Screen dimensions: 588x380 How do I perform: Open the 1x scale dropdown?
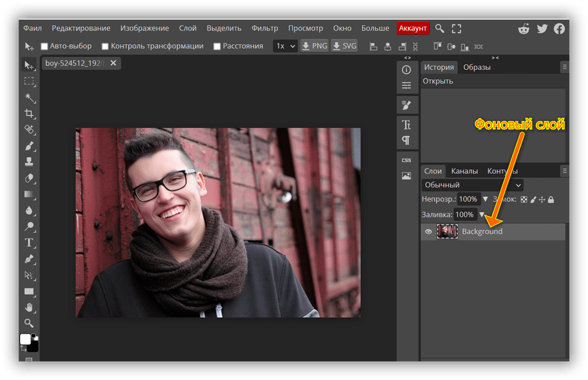285,46
